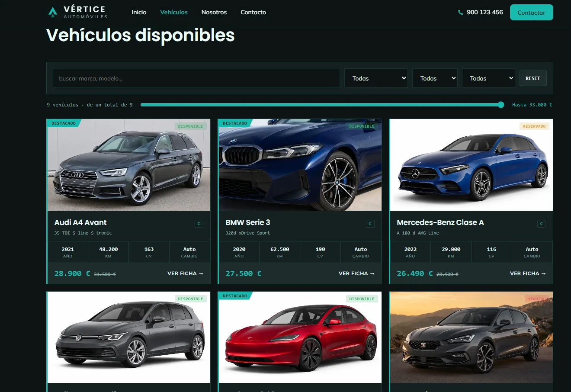Open the second Todas filter dropdown
This screenshot has width=571, height=392.
tap(435, 78)
